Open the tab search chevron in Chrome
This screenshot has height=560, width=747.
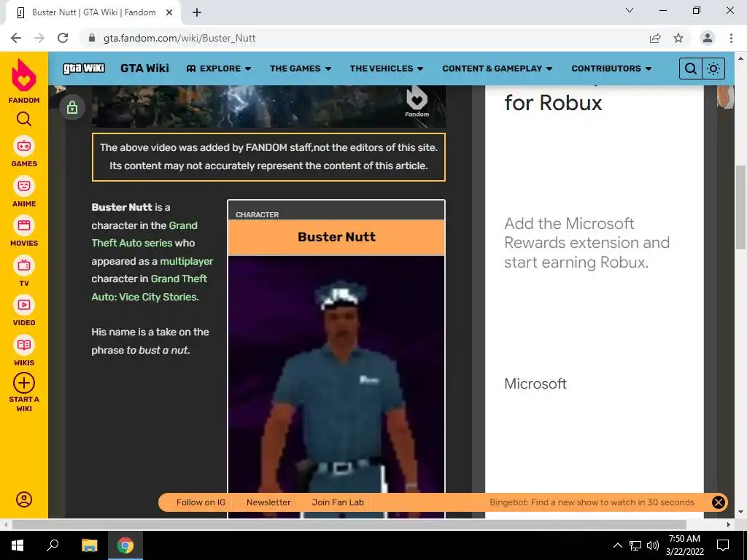[x=630, y=10]
